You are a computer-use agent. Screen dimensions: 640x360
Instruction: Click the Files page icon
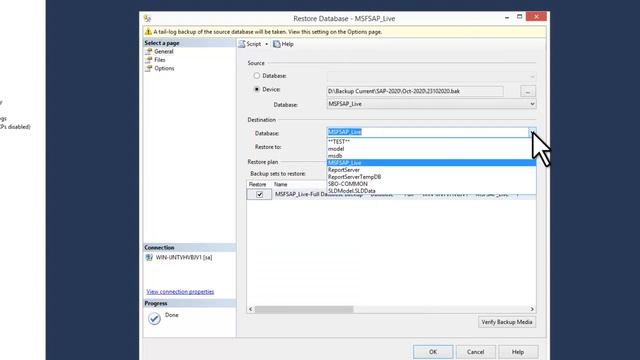[149, 60]
